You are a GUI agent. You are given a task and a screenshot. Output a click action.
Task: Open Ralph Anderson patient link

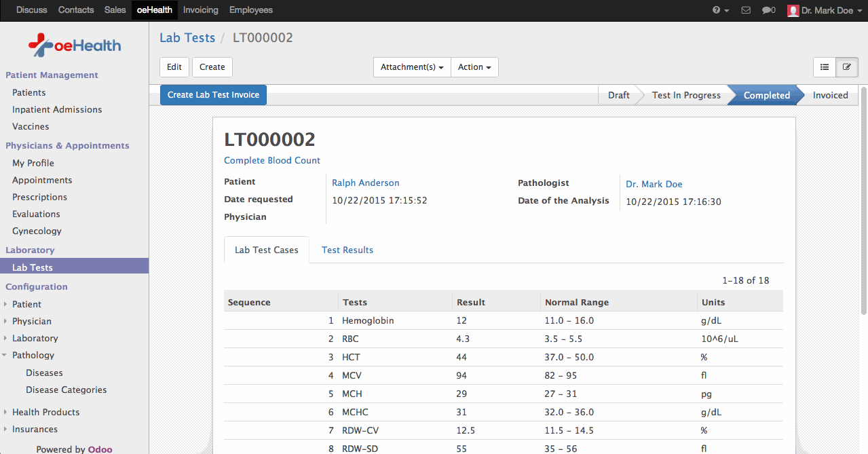(x=366, y=183)
